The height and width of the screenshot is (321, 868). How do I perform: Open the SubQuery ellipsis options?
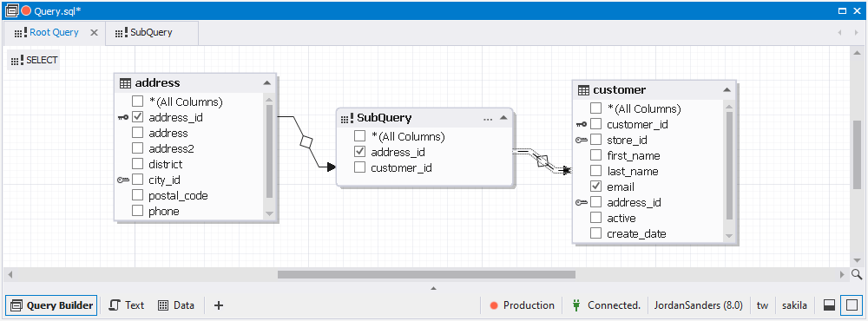click(488, 119)
